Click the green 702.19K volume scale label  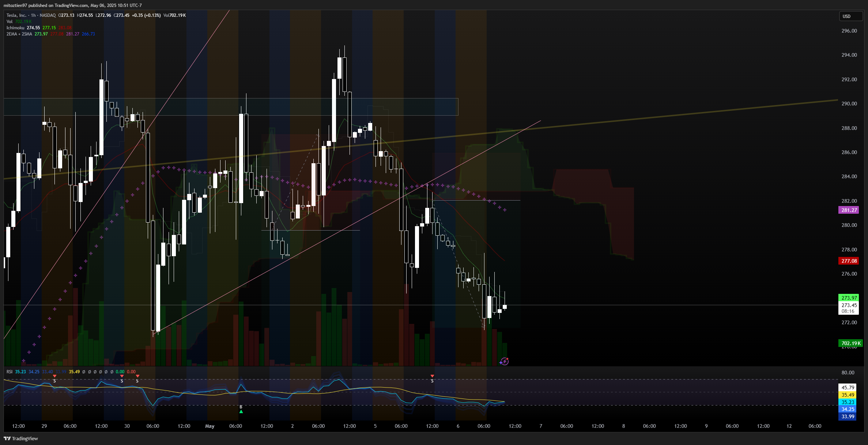click(851, 343)
